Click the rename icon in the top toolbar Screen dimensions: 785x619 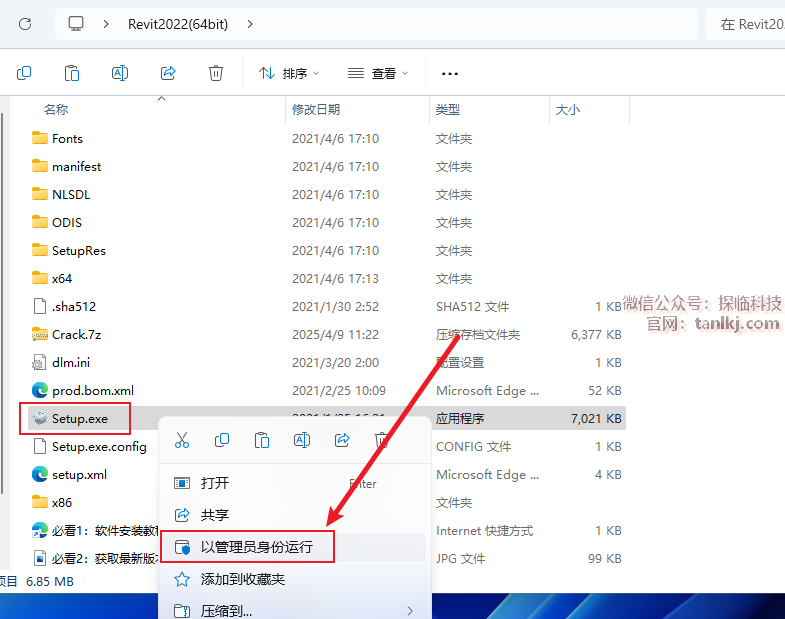120,73
